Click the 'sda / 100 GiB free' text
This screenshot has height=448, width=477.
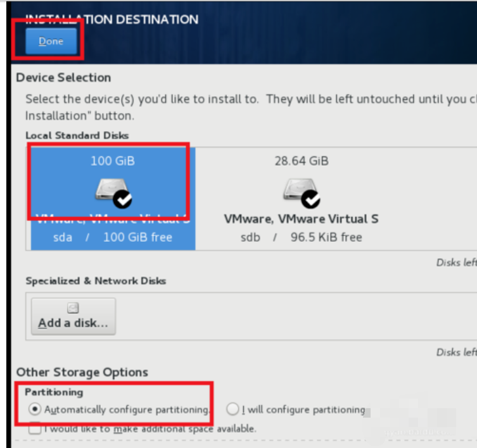click(x=111, y=237)
